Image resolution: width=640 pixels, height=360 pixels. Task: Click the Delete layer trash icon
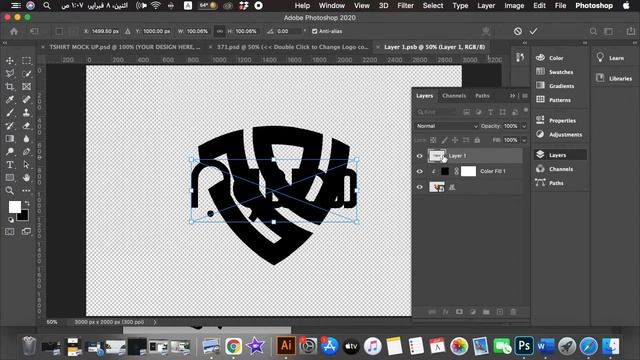tap(513, 312)
